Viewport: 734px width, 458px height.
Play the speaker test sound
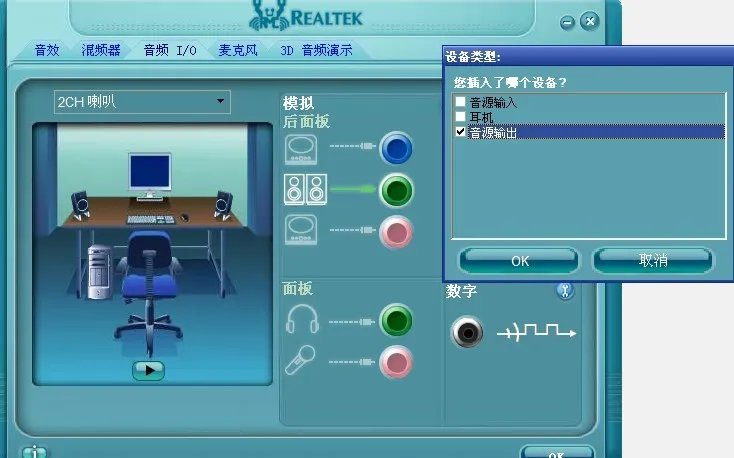click(148, 370)
